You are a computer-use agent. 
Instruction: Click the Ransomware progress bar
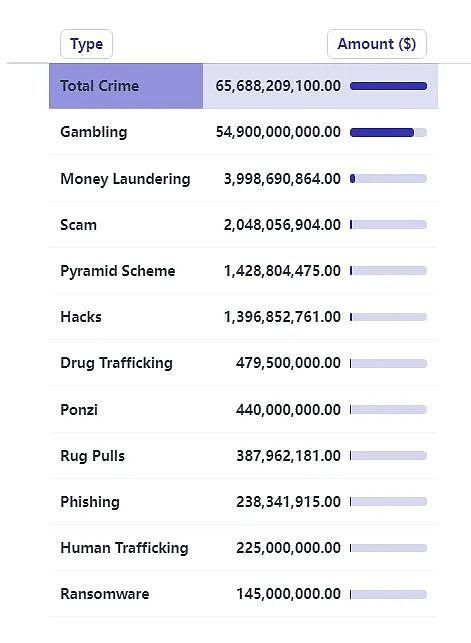(389, 594)
